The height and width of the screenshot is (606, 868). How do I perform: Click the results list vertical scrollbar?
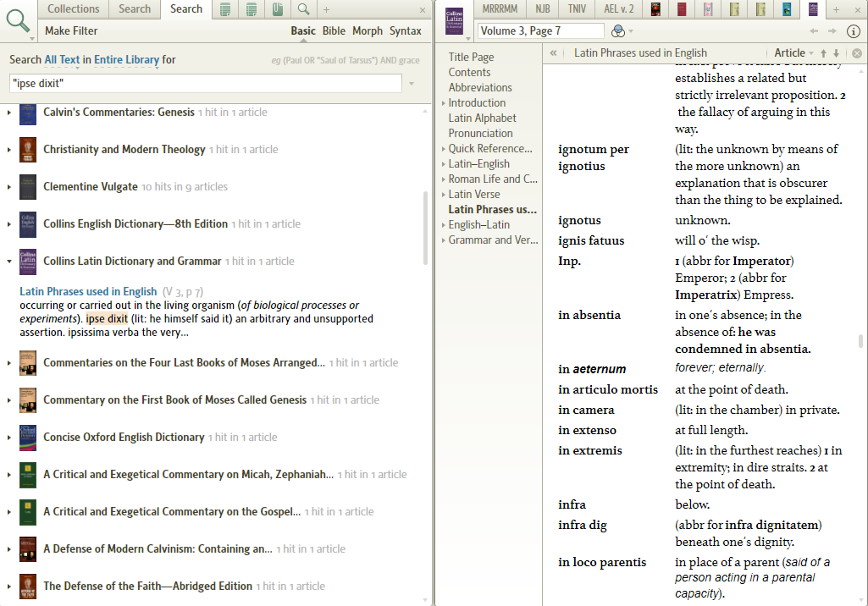(x=425, y=228)
